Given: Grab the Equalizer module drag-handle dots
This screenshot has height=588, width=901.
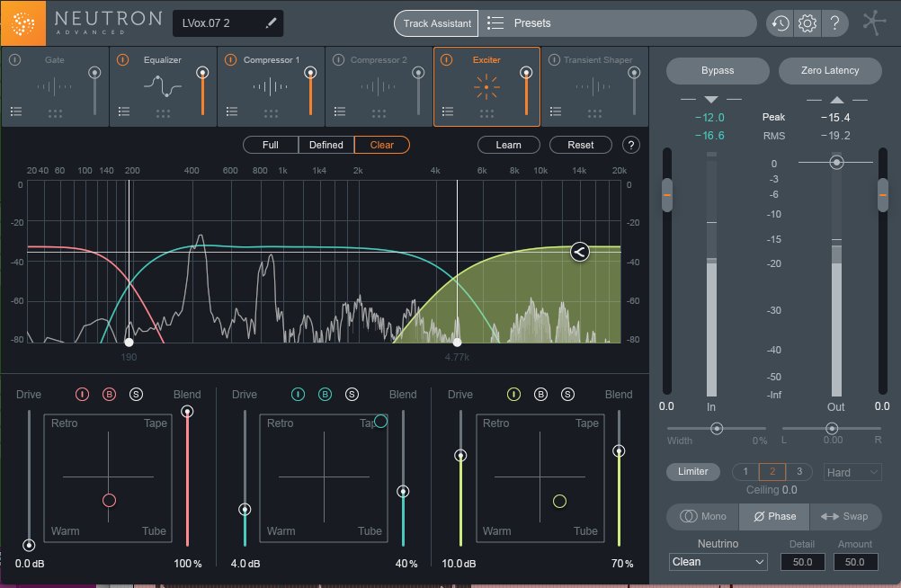Looking at the screenshot, I should (163, 113).
